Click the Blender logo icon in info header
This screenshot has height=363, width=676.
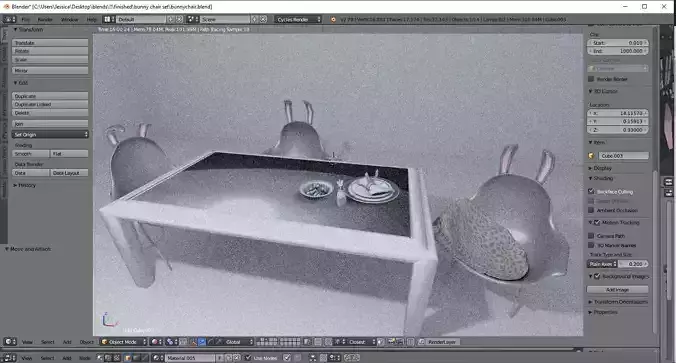[333, 19]
